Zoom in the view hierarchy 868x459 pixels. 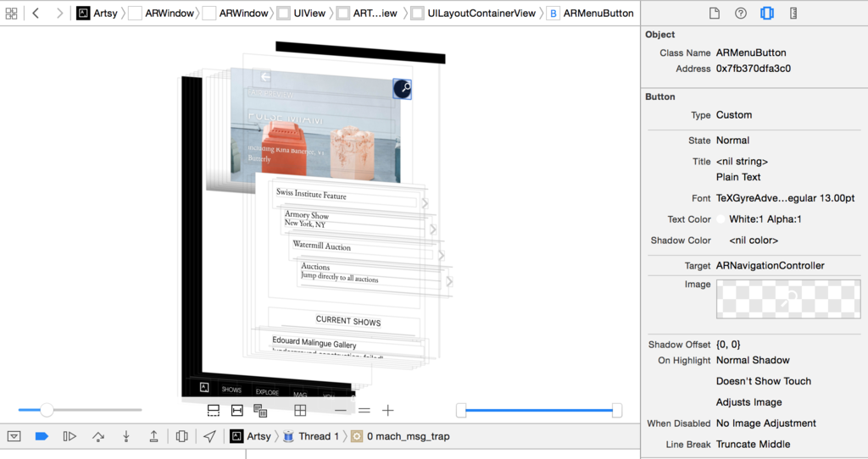[x=388, y=411]
